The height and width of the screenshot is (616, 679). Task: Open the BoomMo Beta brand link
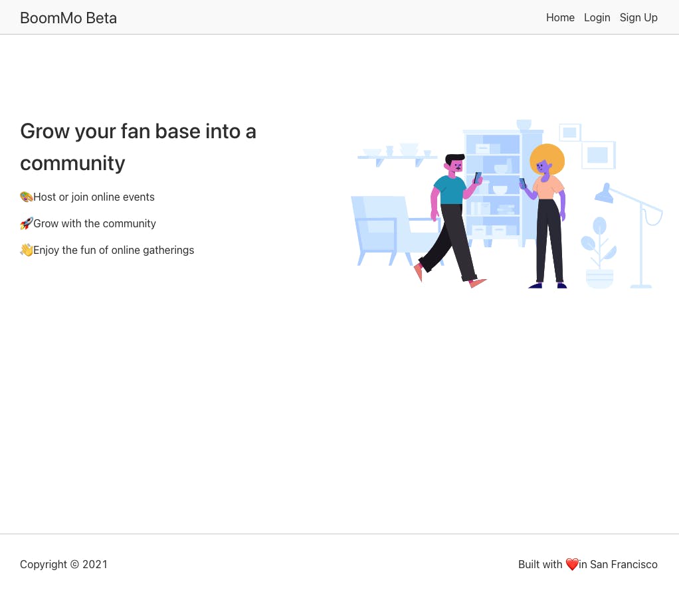pos(68,18)
